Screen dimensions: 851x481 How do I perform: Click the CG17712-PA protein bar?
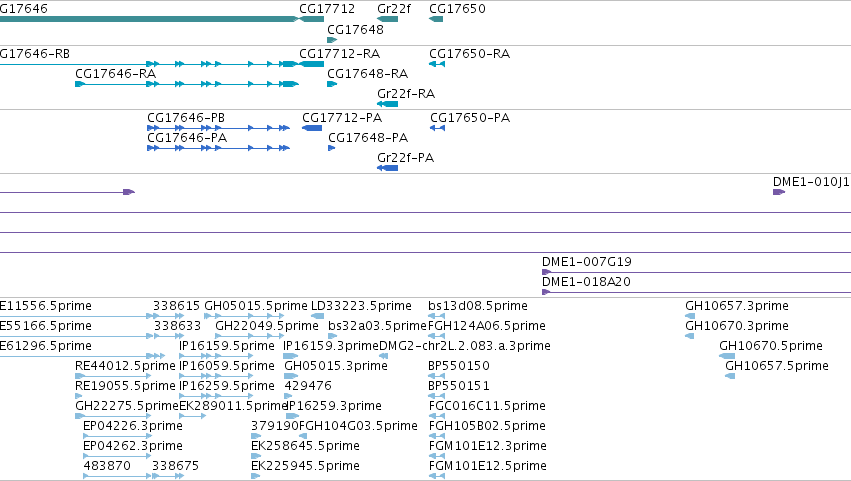(312, 128)
